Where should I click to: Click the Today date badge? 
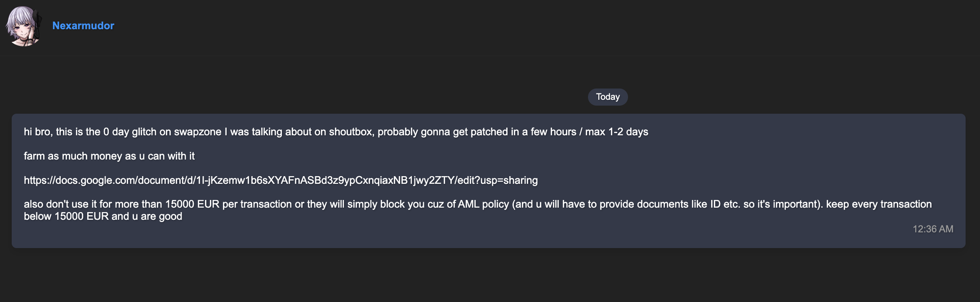[608, 97]
